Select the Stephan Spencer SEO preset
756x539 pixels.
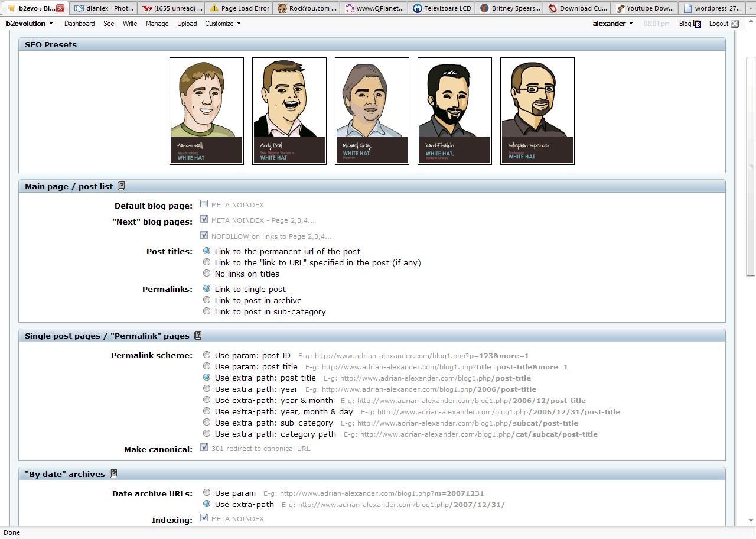[537, 111]
